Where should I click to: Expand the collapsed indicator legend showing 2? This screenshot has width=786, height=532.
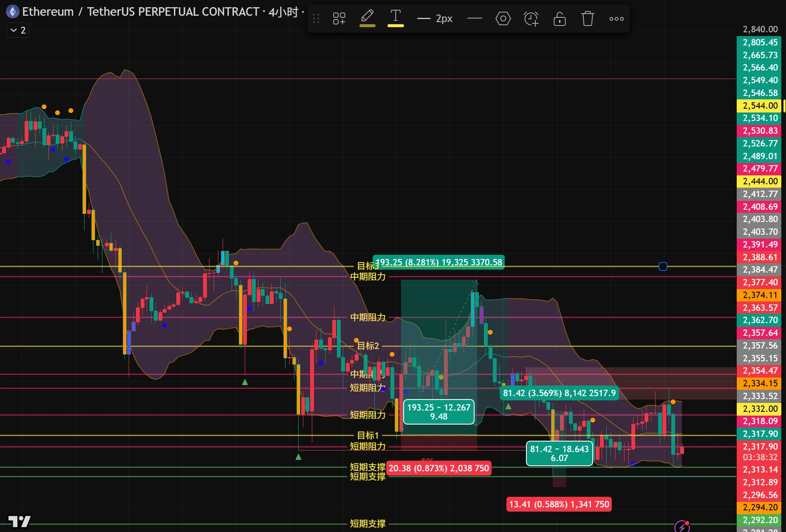tap(18, 30)
